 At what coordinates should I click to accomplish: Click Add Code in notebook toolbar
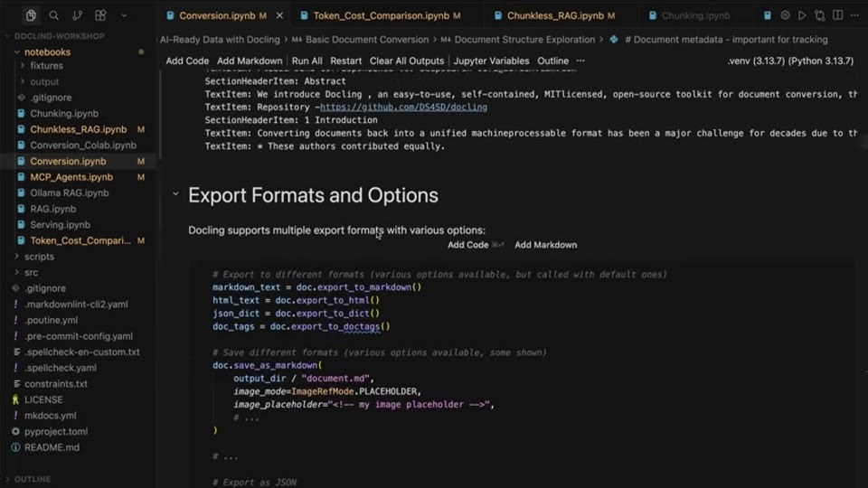pos(187,61)
